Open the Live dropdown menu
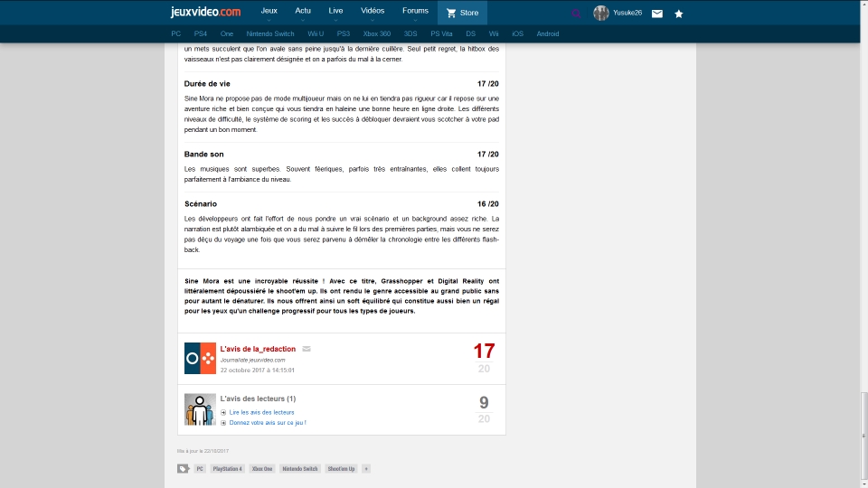Image resolution: width=868 pixels, height=488 pixels. click(335, 12)
